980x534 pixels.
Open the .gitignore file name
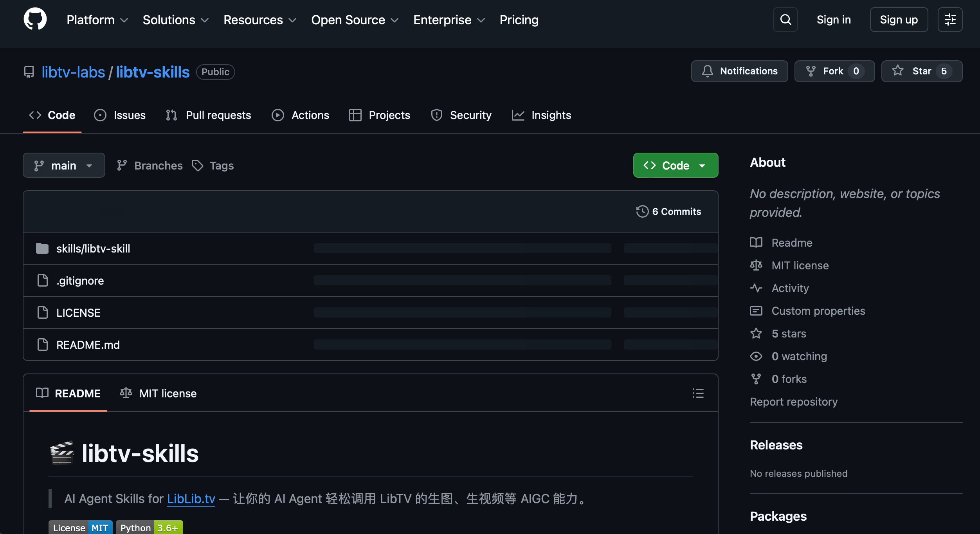80,281
